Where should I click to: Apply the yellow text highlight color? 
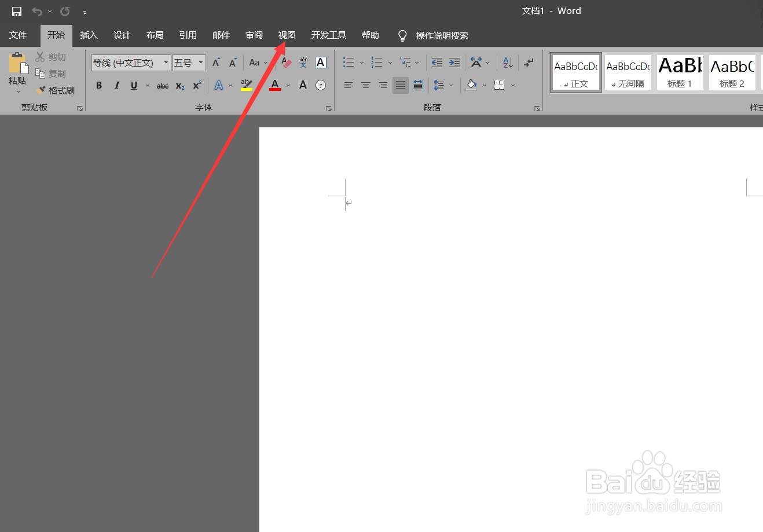[x=247, y=85]
